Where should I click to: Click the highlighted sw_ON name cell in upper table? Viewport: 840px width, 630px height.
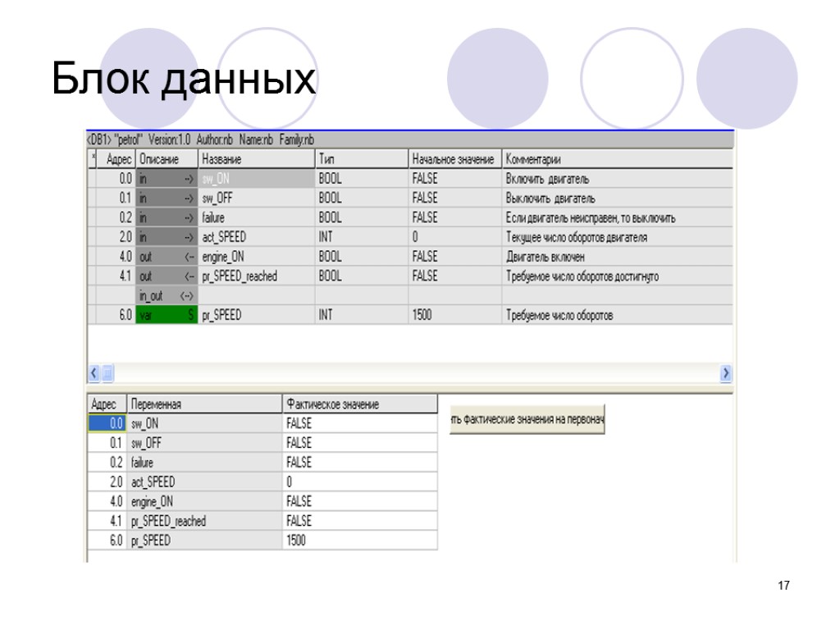click(x=257, y=178)
